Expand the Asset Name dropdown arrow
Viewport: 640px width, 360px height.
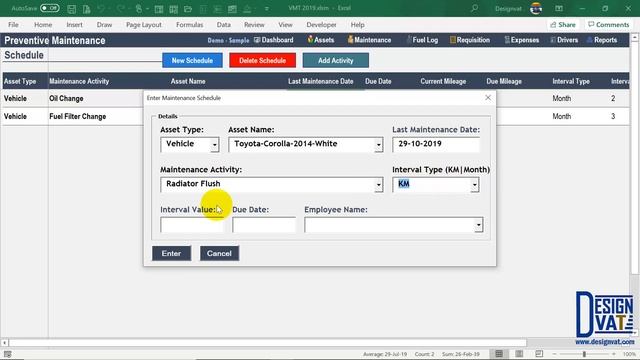click(x=379, y=145)
